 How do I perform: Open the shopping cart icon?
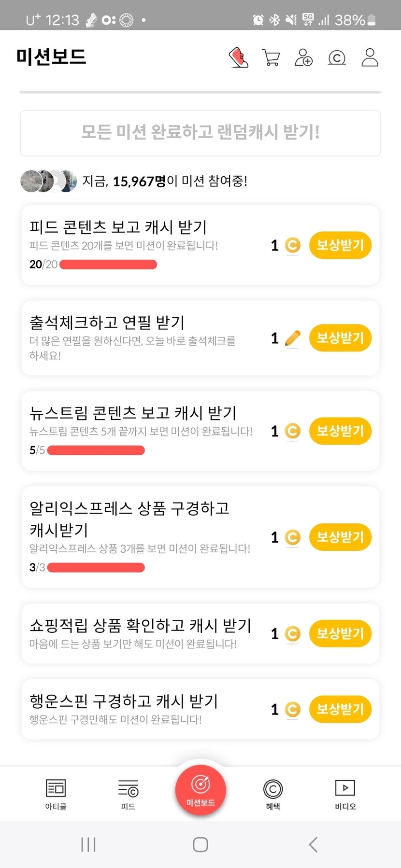[x=271, y=57]
